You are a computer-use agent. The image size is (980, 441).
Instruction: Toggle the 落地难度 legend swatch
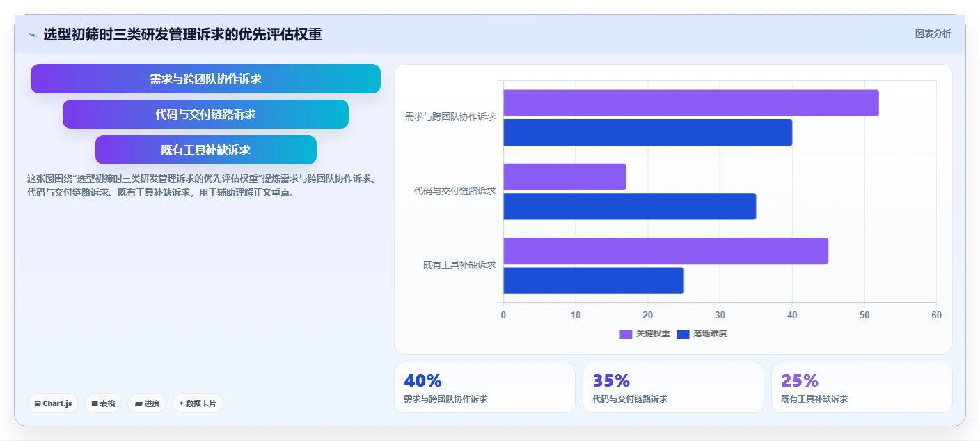683,334
